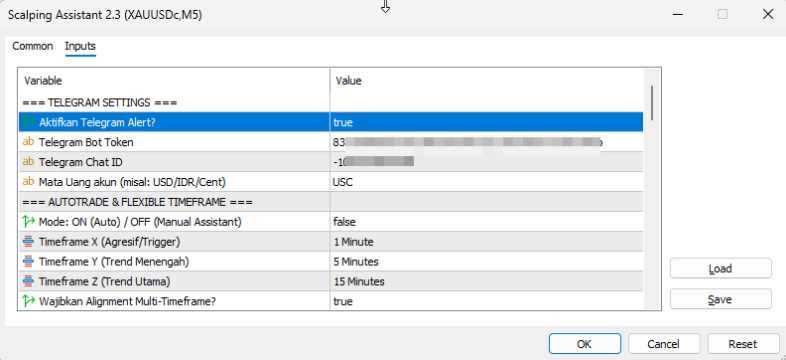The height and width of the screenshot is (360, 786).
Task: Click the boolean icon beside Wajibkan Alignment Multi-Timeframe
Action: pos(29,301)
